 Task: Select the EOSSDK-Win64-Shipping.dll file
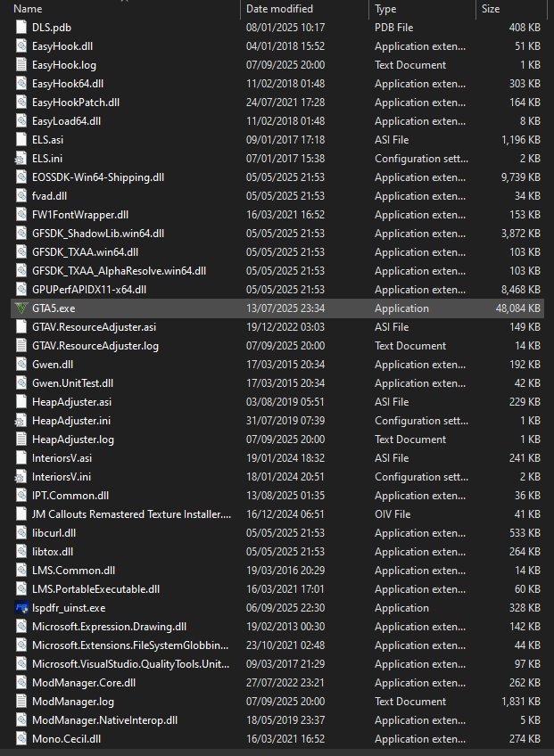point(97,177)
